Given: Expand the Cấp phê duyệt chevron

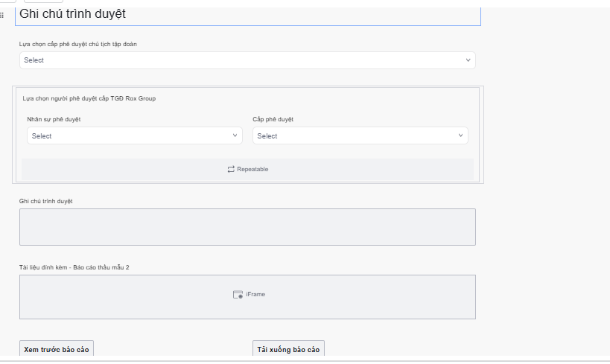Looking at the screenshot, I should point(460,135).
